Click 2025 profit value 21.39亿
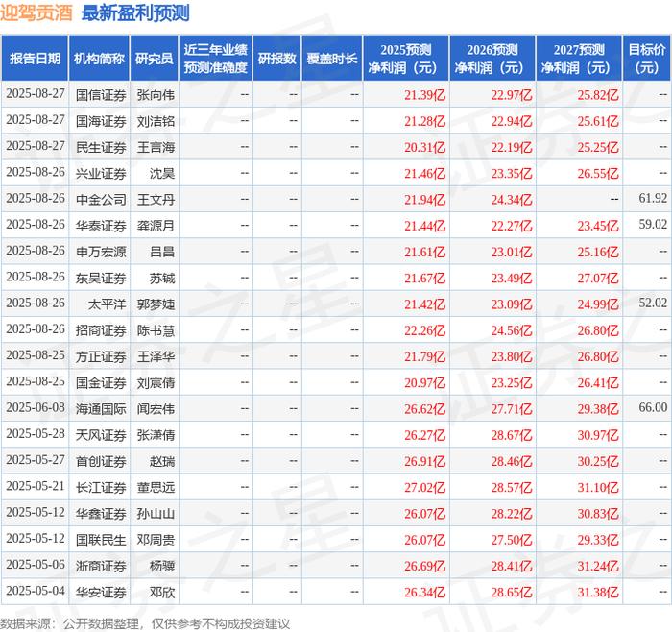 coord(424,95)
